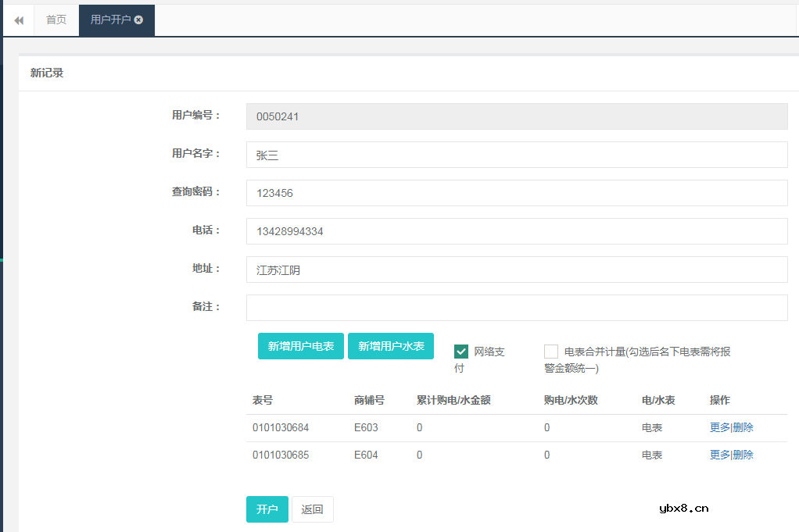Open 更多 options for meter 0101030685
This screenshot has height=532, width=799.
coord(719,454)
